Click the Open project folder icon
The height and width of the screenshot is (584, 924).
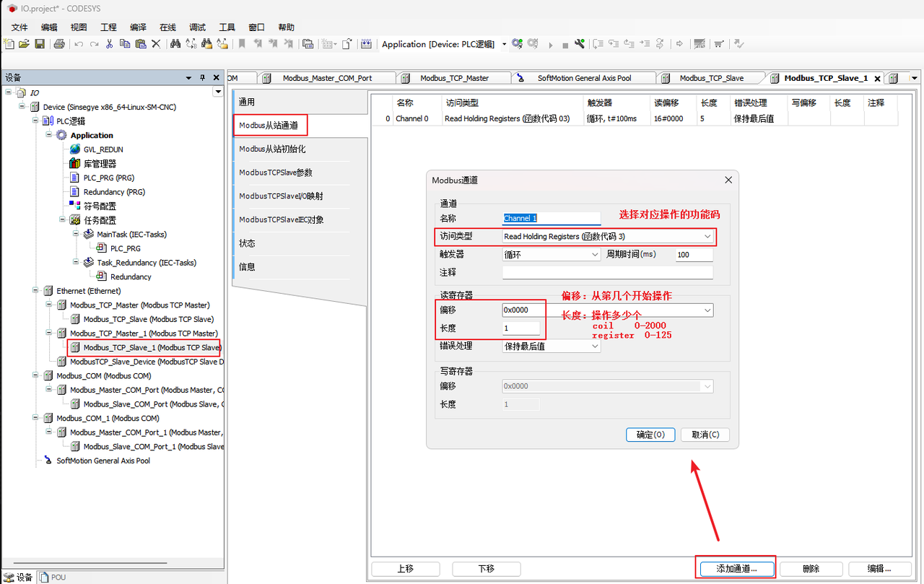coord(24,44)
